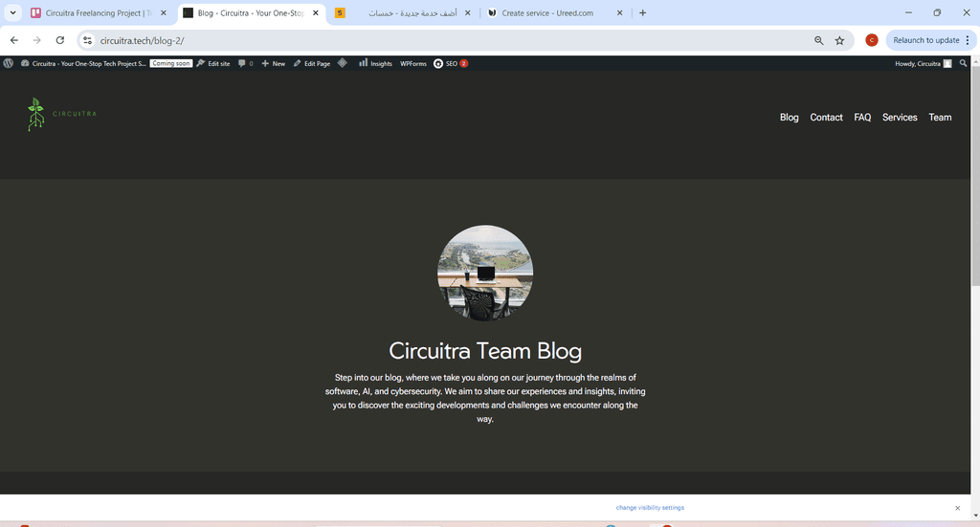The width and height of the screenshot is (980, 527).
Task: View site information icon in address bar
Action: tap(87, 40)
